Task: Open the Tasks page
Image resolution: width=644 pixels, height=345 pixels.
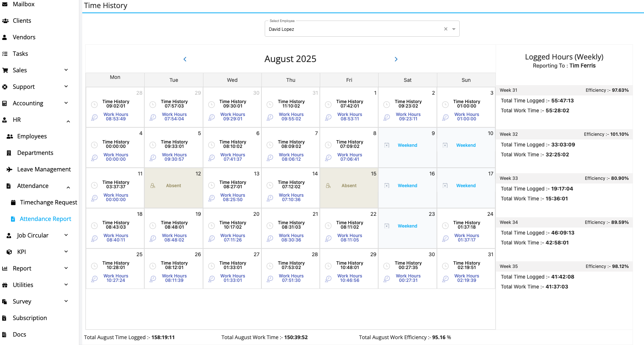Action: [x=20, y=54]
